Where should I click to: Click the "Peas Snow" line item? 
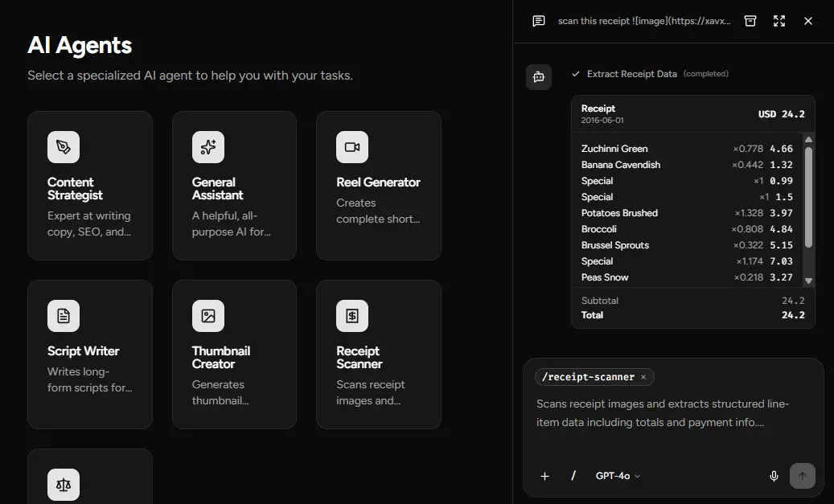click(x=605, y=277)
